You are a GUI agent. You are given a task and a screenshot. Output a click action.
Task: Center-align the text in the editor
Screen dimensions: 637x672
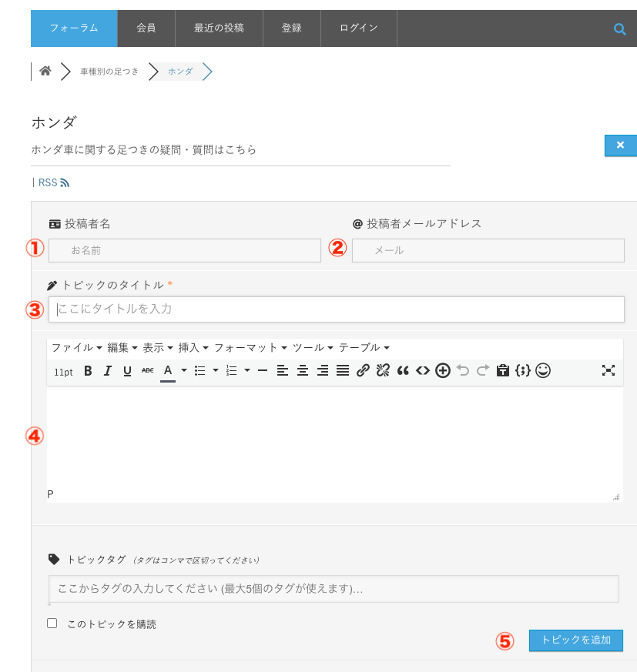pos(303,371)
